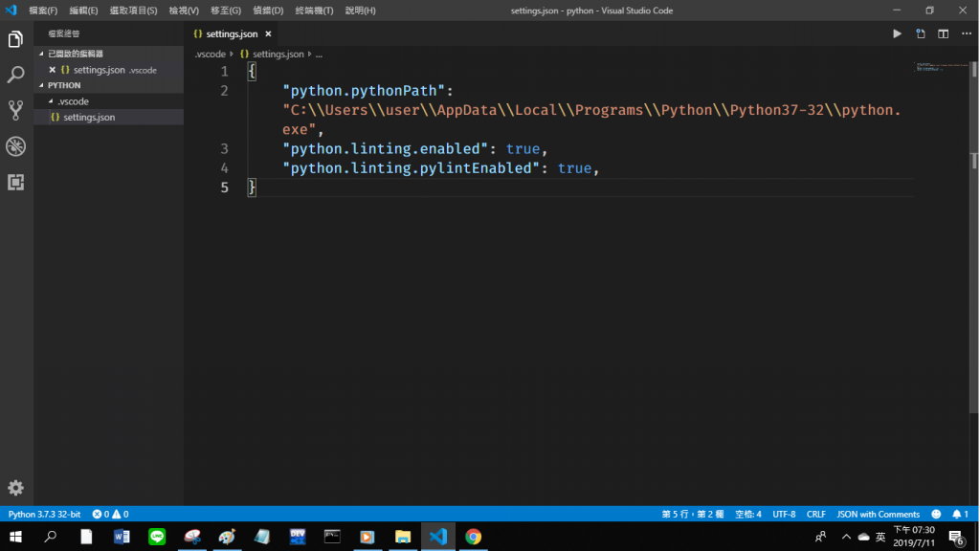Screen dimensions: 980x551
Task: Open the Source Control view
Action: tap(15, 111)
